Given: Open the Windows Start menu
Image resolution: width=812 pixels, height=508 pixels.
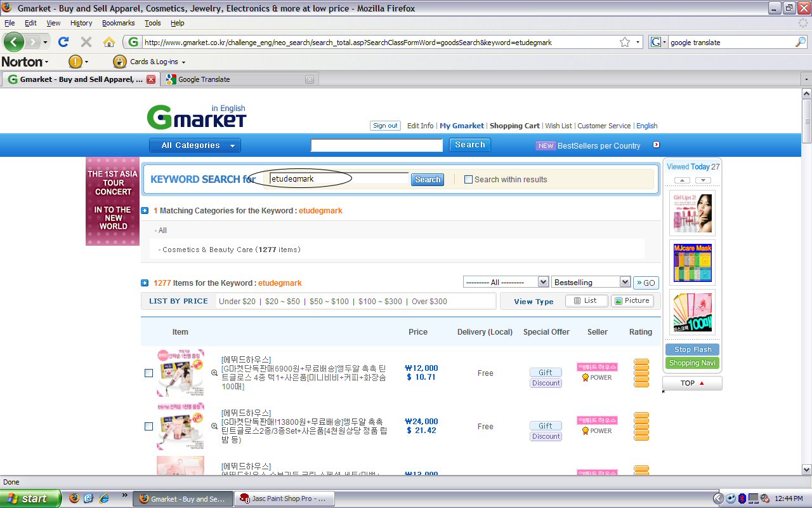Looking at the screenshot, I should (30, 498).
